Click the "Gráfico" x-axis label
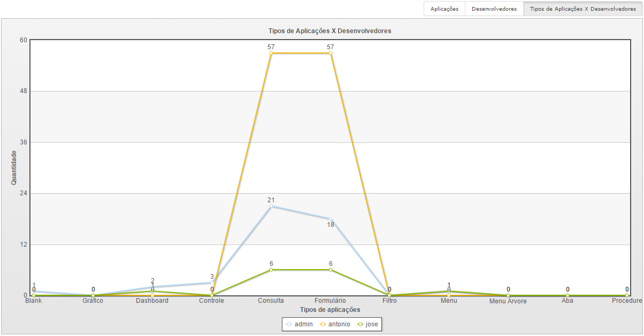This screenshot has height=336, width=644. point(93,301)
